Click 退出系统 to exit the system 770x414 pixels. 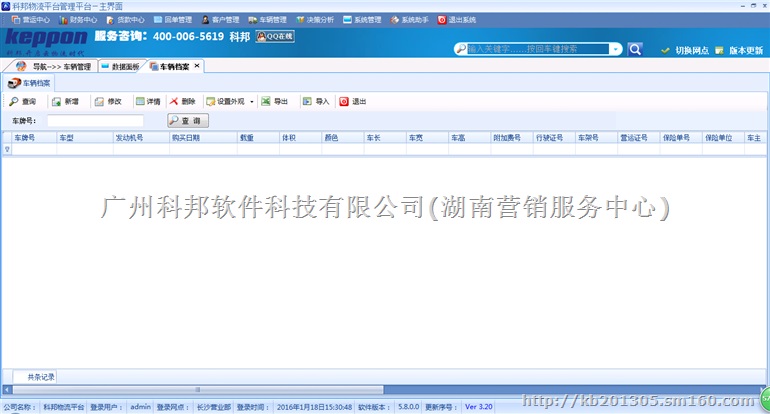[x=457, y=20]
